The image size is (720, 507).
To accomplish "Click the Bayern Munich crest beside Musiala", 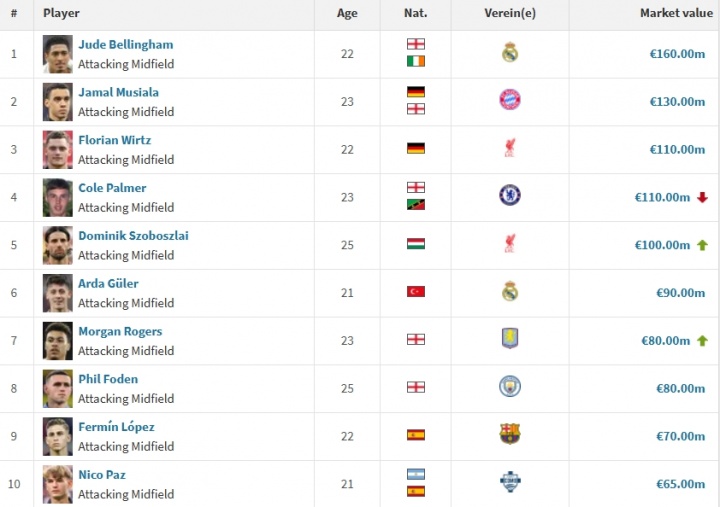I will coord(510,100).
